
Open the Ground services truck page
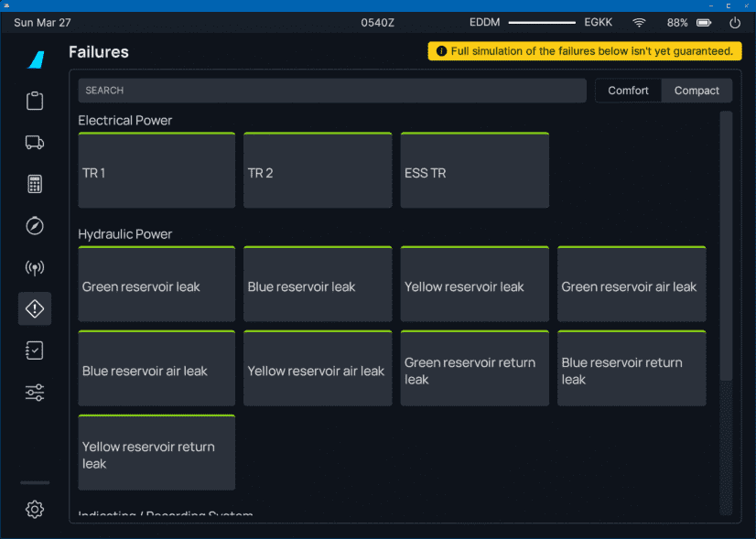(35, 142)
